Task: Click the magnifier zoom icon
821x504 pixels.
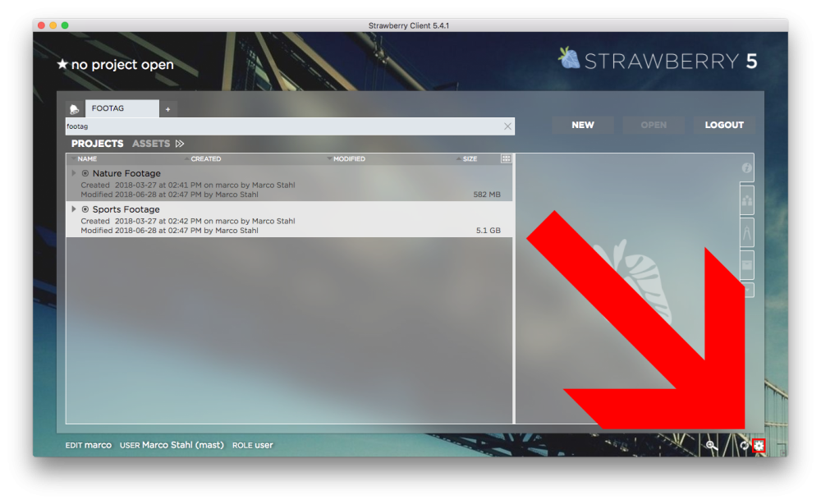Action: [711, 446]
